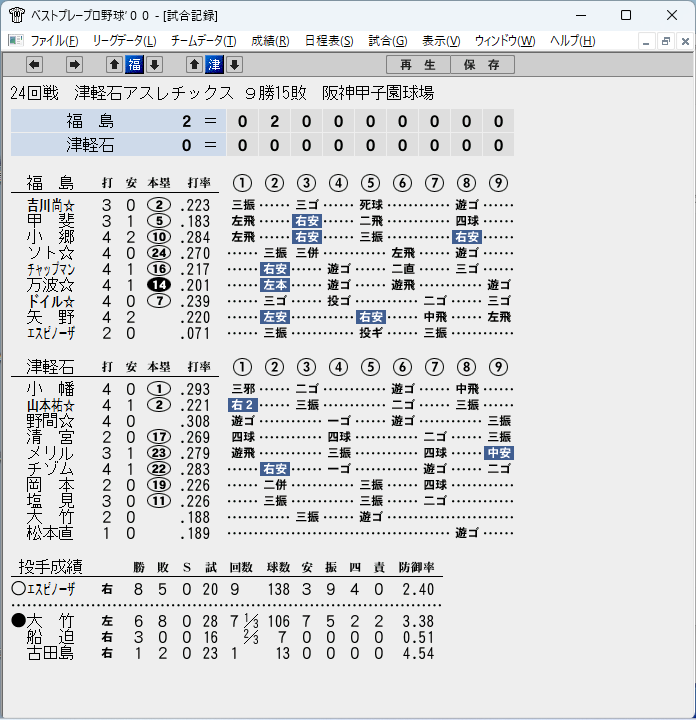Click the up arrow before 津 icon

tap(194, 65)
